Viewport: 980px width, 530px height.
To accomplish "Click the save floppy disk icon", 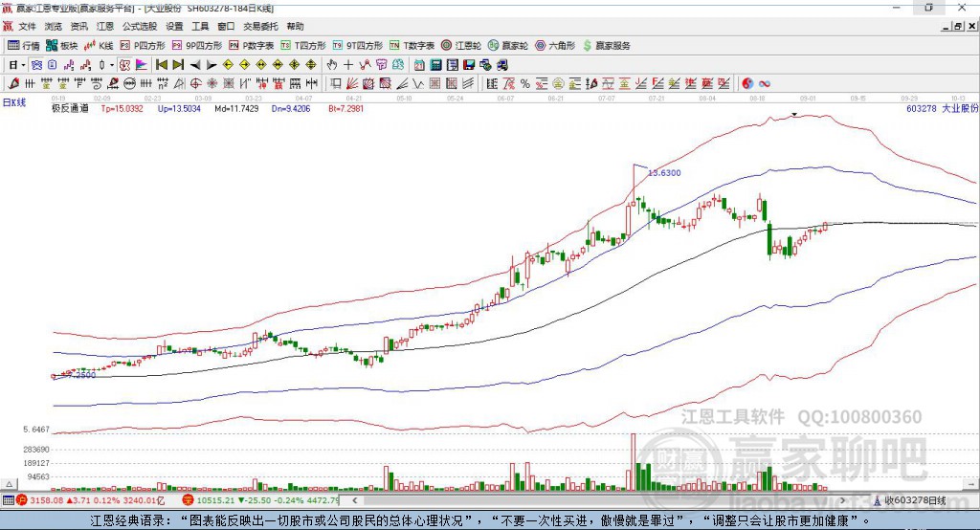I will [x=469, y=65].
